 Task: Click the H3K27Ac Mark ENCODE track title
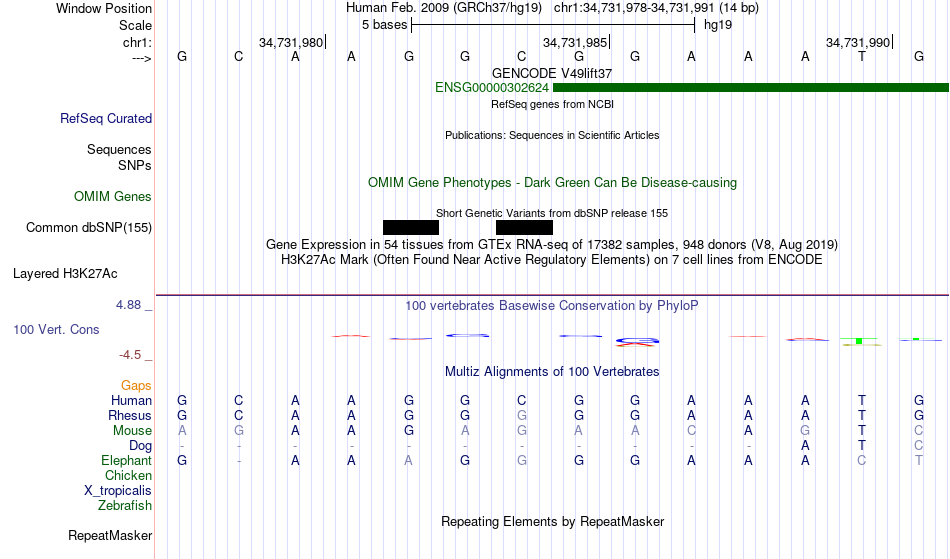point(552,260)
